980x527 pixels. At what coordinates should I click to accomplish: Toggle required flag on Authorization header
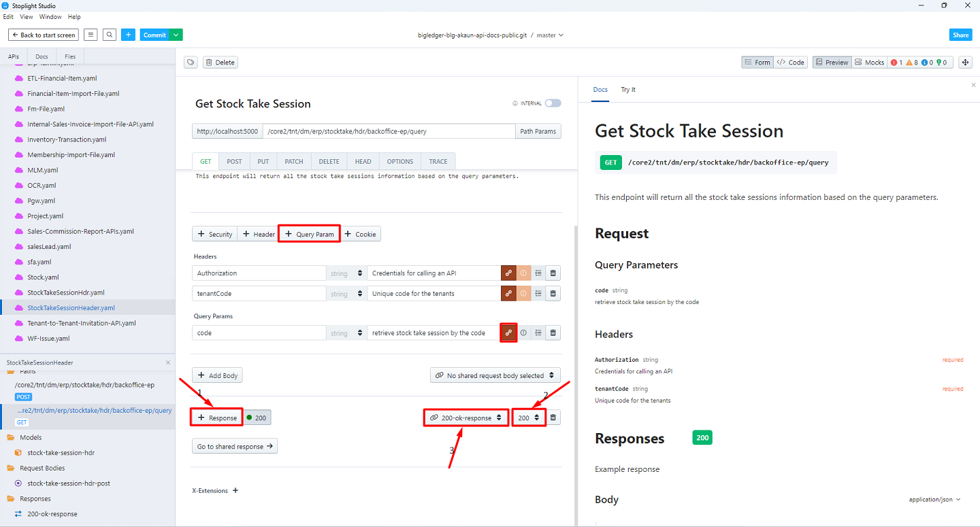click(x=523, y=273)
